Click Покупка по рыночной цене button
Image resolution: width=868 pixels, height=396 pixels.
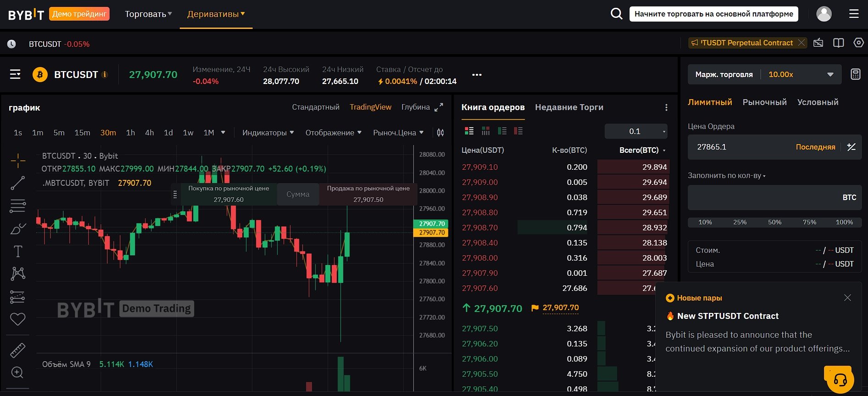click(x=229, y=194)
